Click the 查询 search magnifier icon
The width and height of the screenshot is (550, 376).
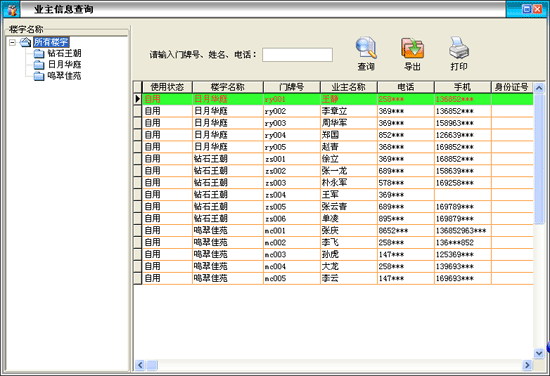pos(366,48)
